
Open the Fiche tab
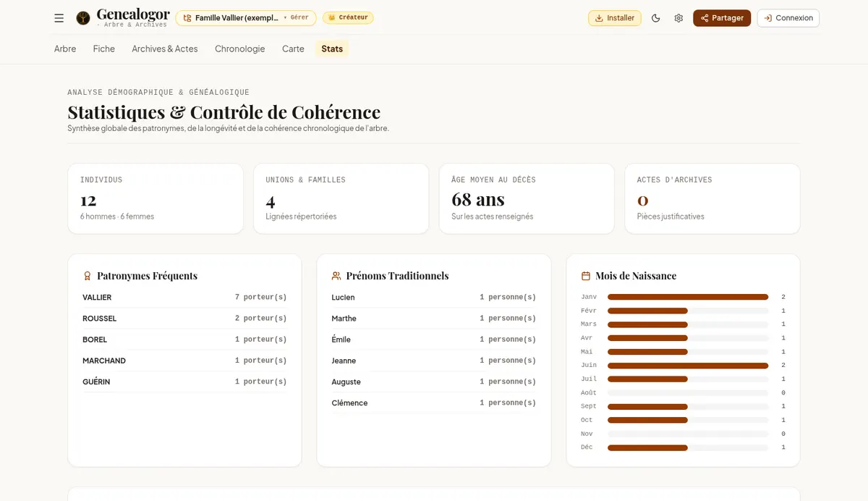(x=104, y=49)
